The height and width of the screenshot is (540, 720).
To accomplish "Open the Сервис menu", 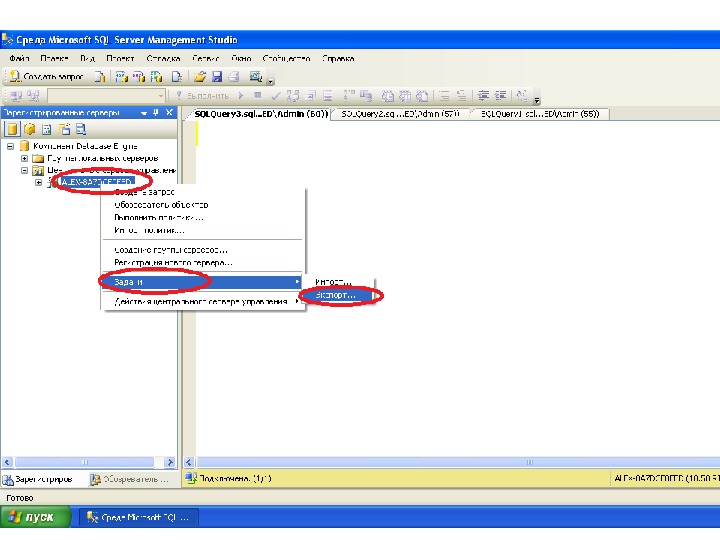I will (x=205, y=59).
